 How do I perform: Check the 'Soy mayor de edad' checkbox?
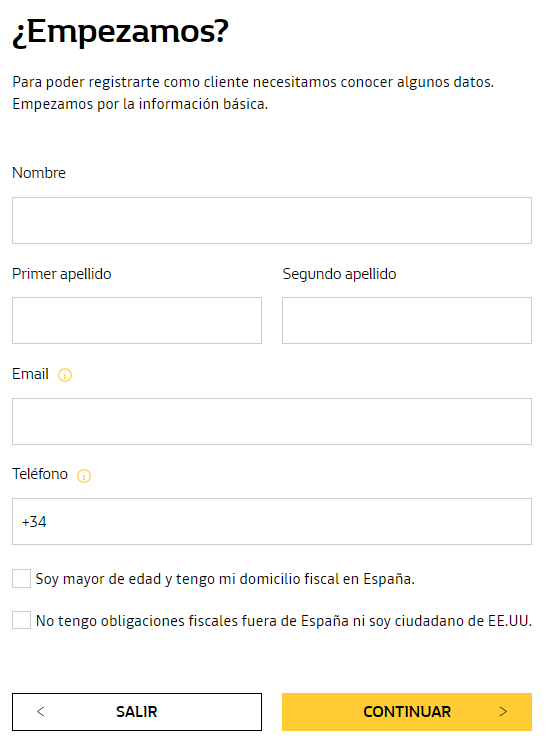tap(22, 579)
